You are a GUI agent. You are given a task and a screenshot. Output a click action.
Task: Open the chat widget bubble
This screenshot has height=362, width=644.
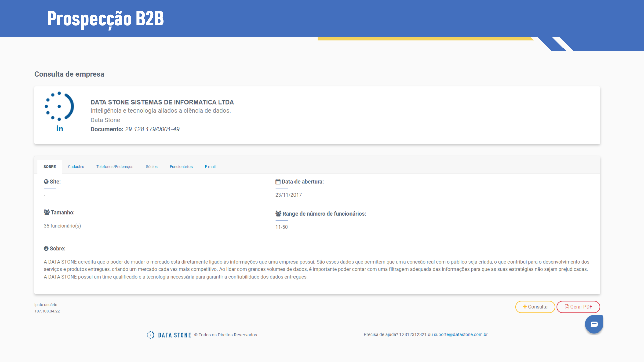click(594, 324)
